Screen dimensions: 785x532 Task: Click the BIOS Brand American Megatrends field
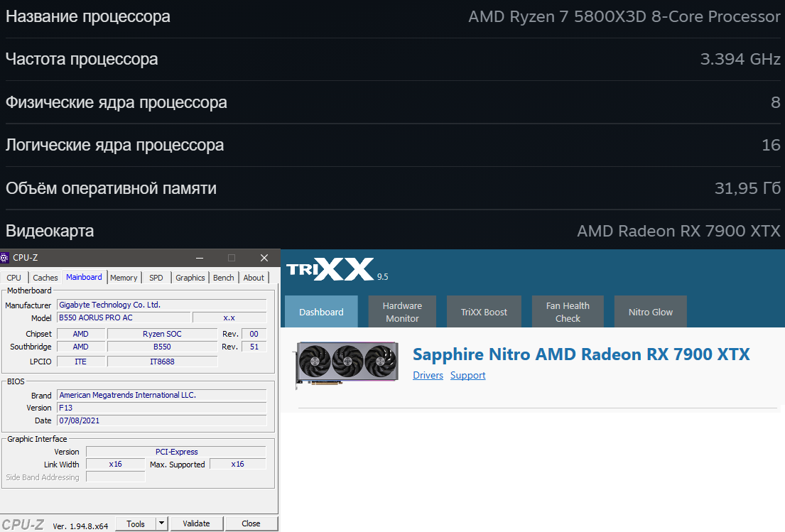coord(162,395)
